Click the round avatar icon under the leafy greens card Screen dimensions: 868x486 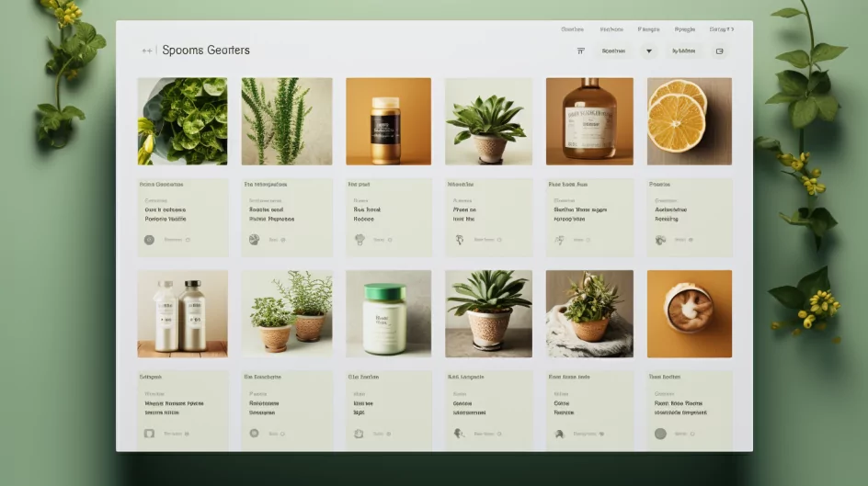coord(150,240)
